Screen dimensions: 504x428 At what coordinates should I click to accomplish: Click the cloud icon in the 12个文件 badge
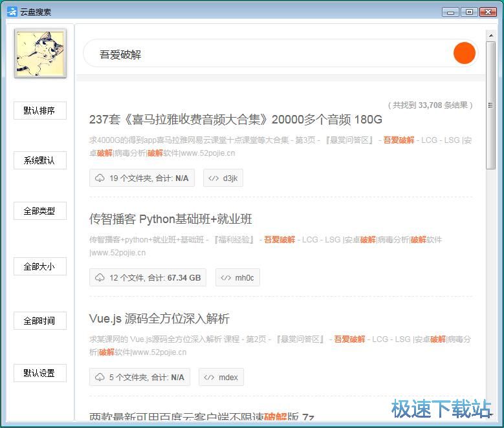click(x=100, y=278)
